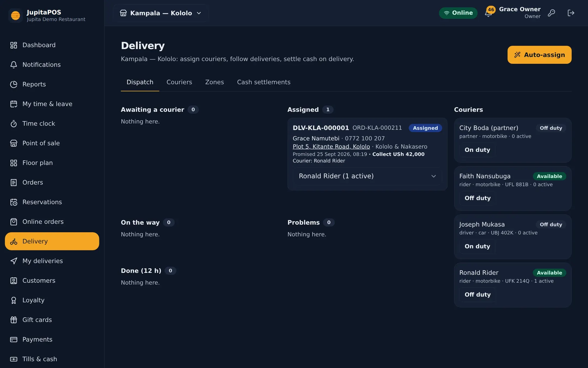The width and height of the screenshot is (588, 368).
Task: Switch to the Cash settlements tab
Action: 264,82
